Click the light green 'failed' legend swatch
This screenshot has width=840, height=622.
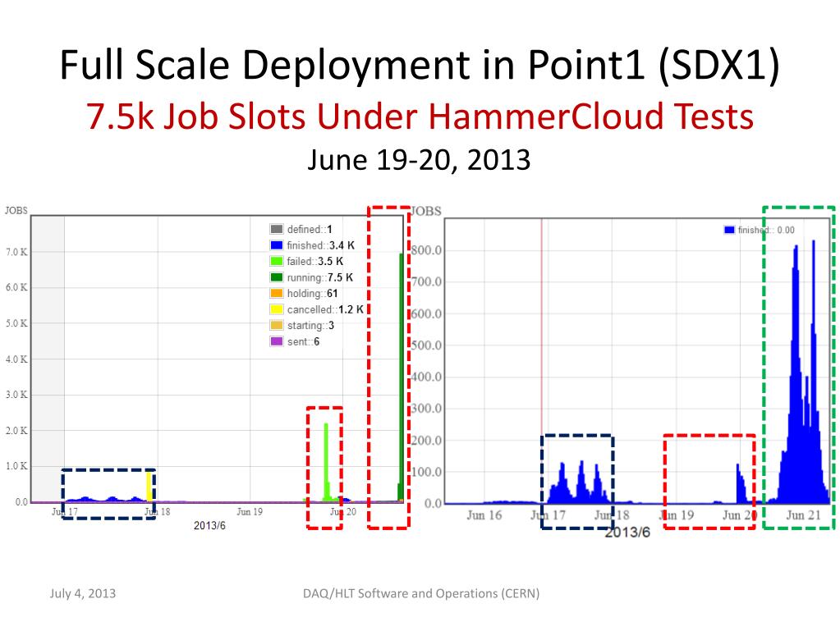coord(277,261)
